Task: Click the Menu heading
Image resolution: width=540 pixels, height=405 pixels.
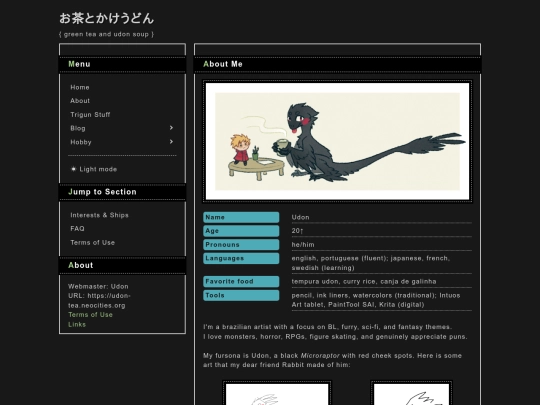Action: point(79,64)
